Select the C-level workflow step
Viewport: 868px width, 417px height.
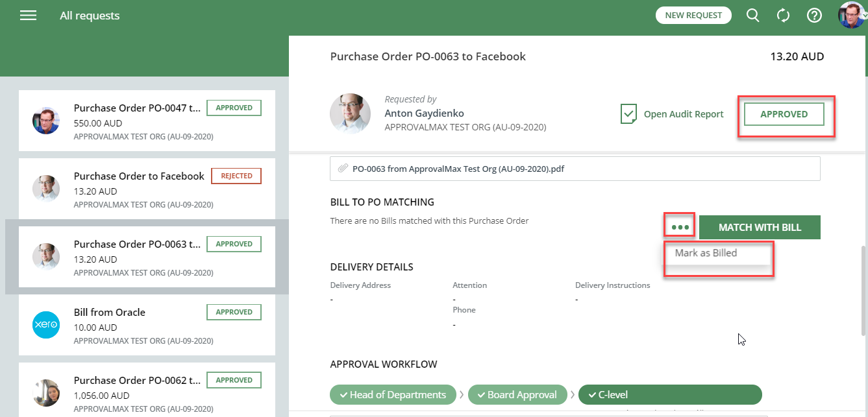tap(669, 394)
